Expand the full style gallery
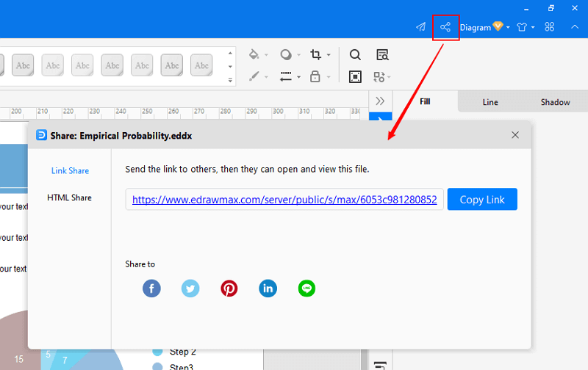 [230, 80]
